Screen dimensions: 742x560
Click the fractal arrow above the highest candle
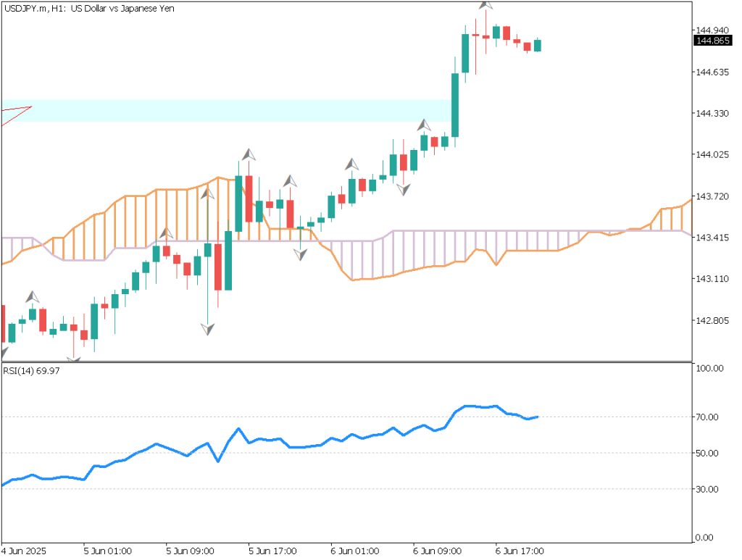(x=486, y=4)
